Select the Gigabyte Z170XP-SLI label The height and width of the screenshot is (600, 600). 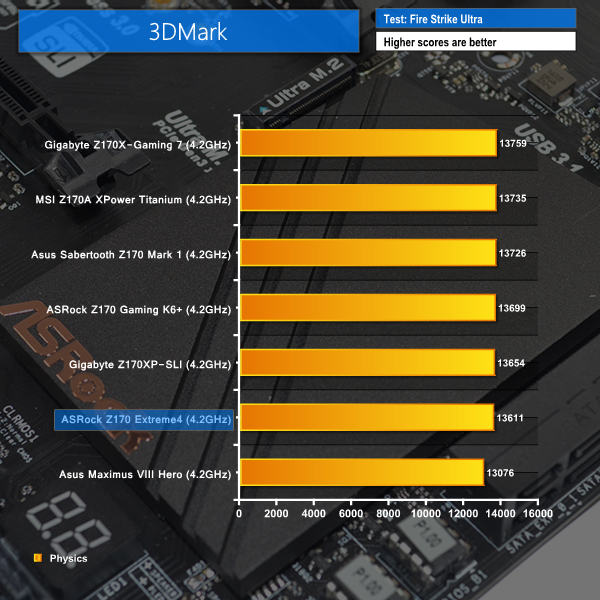(150, 364)
